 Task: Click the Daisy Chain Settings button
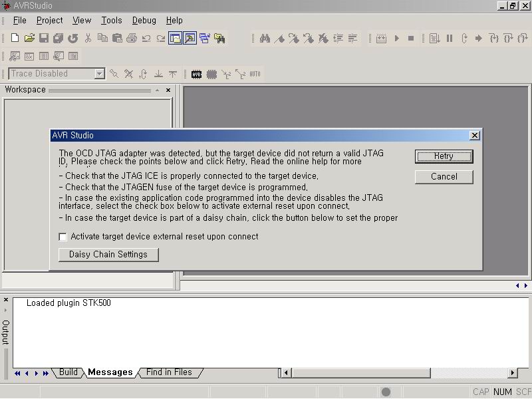coord(108,255)
